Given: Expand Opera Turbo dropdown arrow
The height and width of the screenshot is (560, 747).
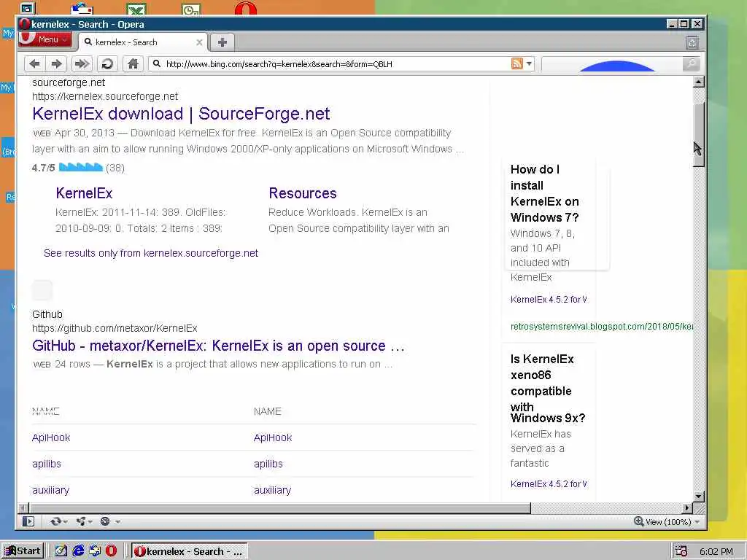Looking at the screenshot, I should click(117, 522).
